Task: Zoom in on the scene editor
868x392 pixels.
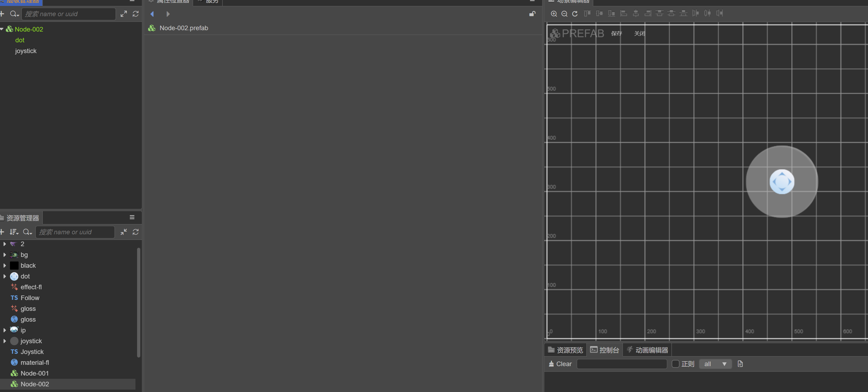Action: pos(554,14)
